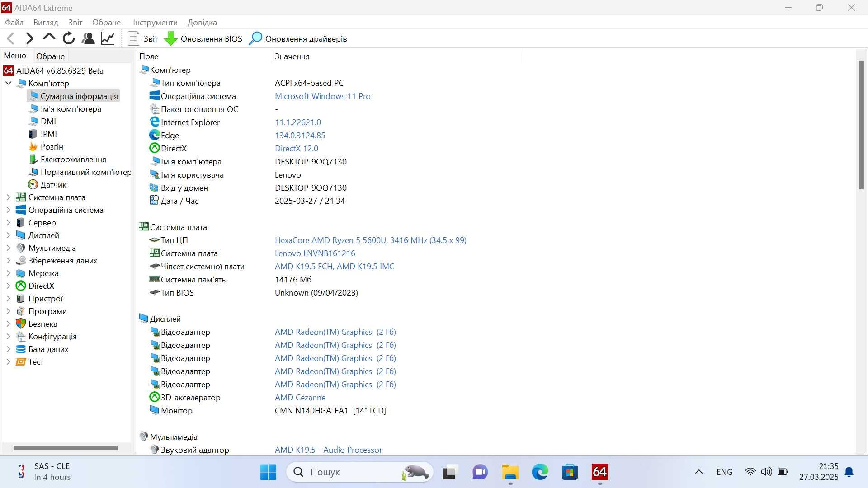
Task: Expand the Мультимедіа tree node
Action: tap(8, 248)
